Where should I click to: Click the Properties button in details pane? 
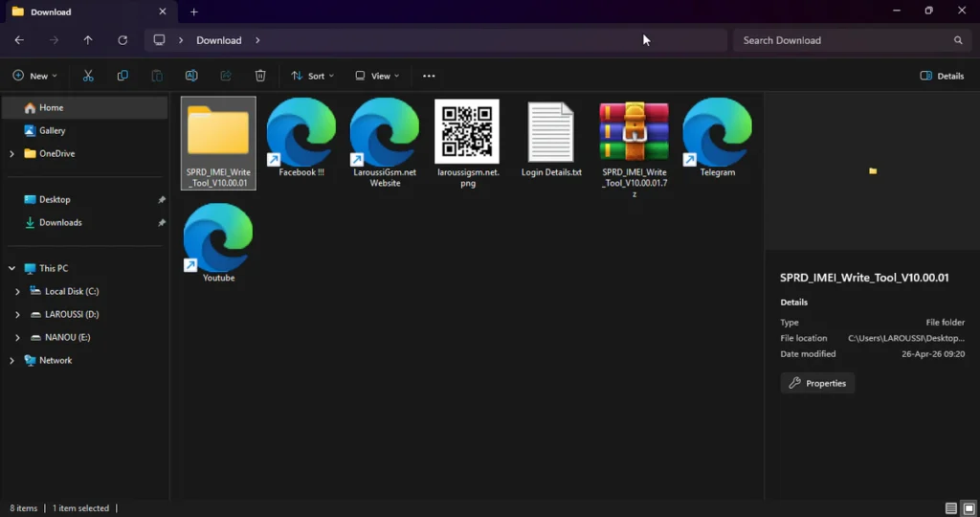point(817,383)
